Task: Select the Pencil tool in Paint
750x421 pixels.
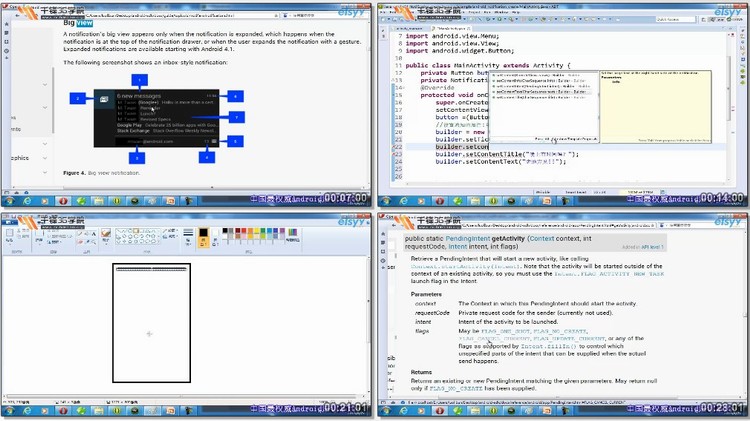Action: [79, 233]
